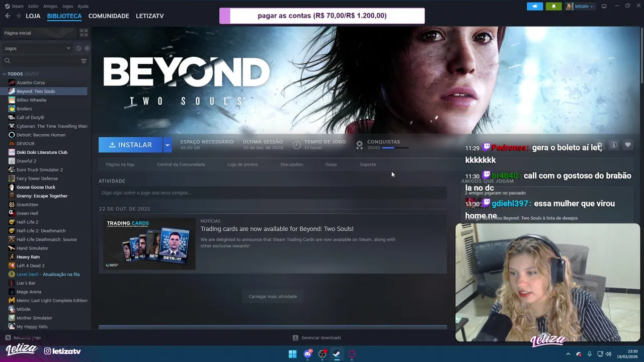Open the letizatv account dropdown
This screenshot has width=644, height=362.
[x=580, y=6]
